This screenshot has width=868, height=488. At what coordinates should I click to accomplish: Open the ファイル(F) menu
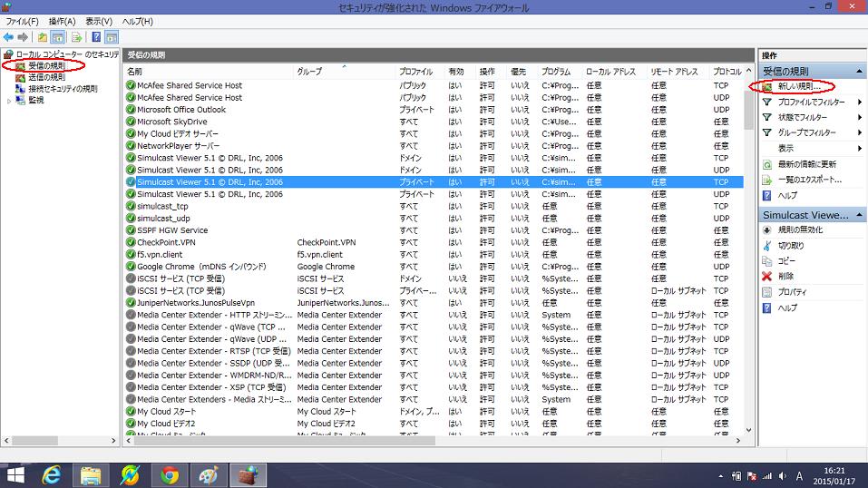click(22, 22)
